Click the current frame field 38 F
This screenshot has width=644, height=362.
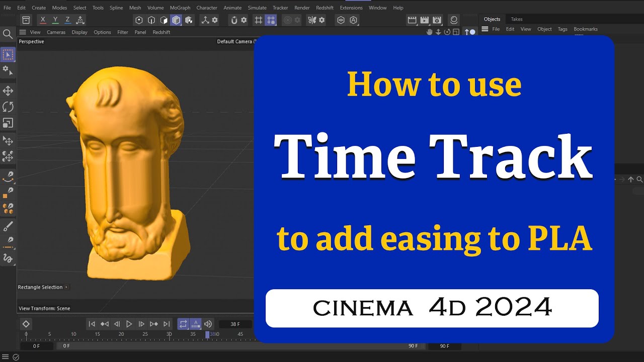click(235, 324)
